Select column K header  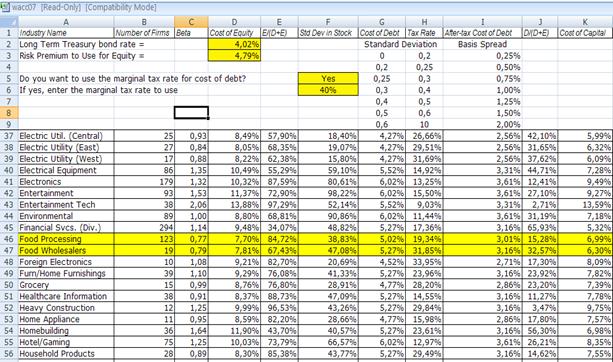585,22
